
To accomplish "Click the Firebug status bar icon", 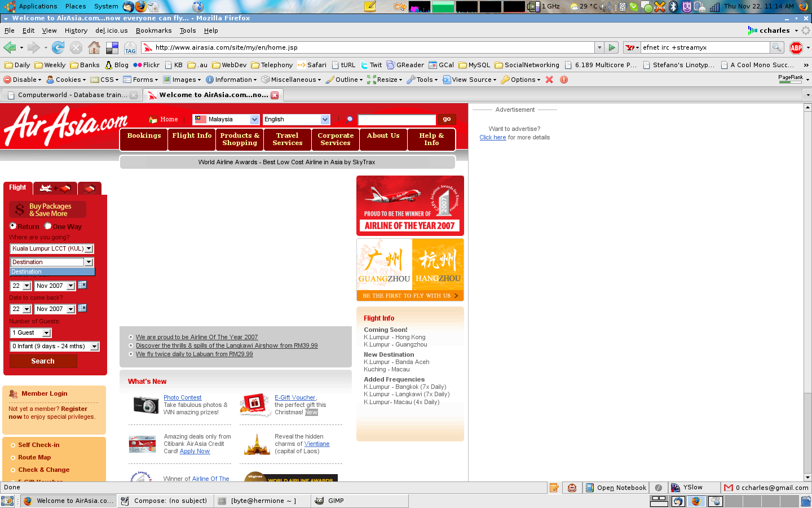I will coord(658,488).
